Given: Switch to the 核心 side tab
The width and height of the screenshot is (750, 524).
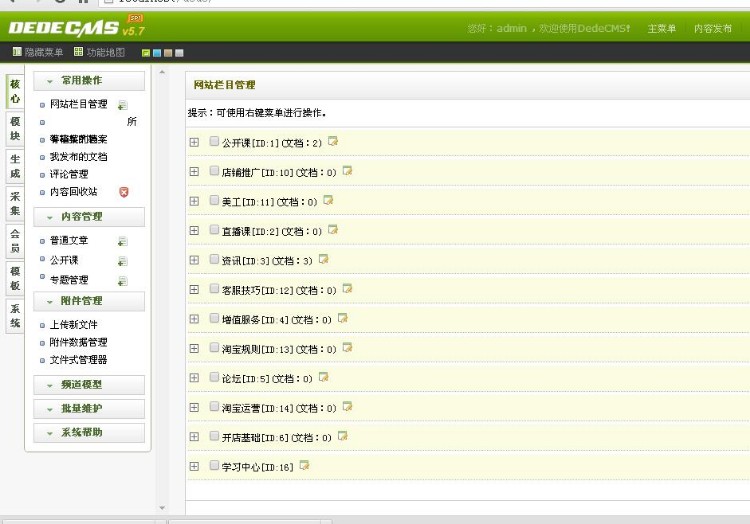Looking at the screenshot, I should pos(15,91).
